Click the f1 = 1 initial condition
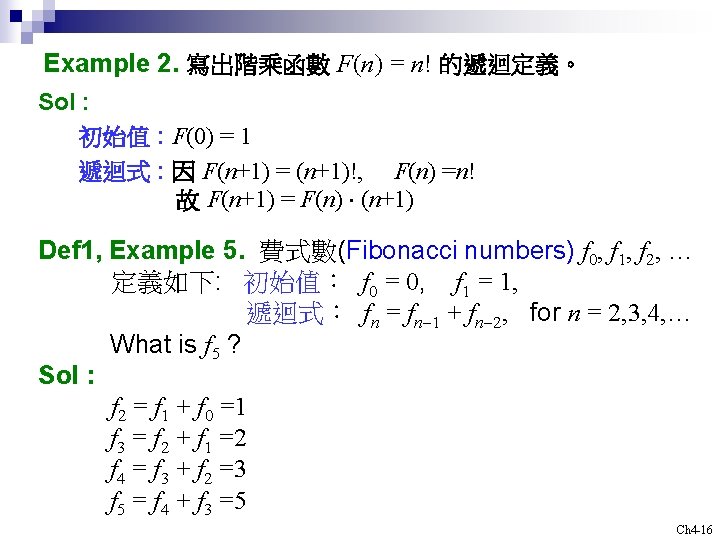This screenshot has width=720, height=540. point(484,283)
